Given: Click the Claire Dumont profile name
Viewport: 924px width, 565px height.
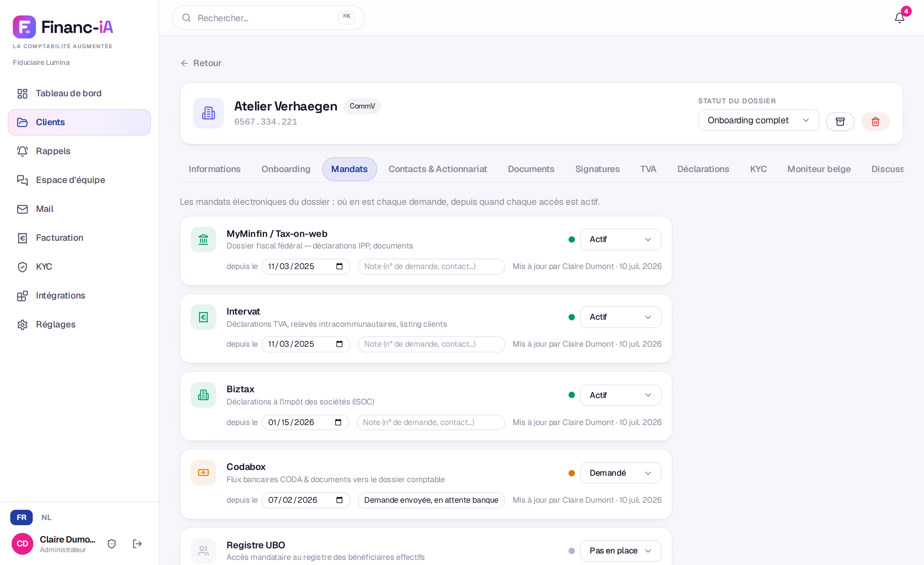Looking at the screenshot, I should tap(67, 540).
